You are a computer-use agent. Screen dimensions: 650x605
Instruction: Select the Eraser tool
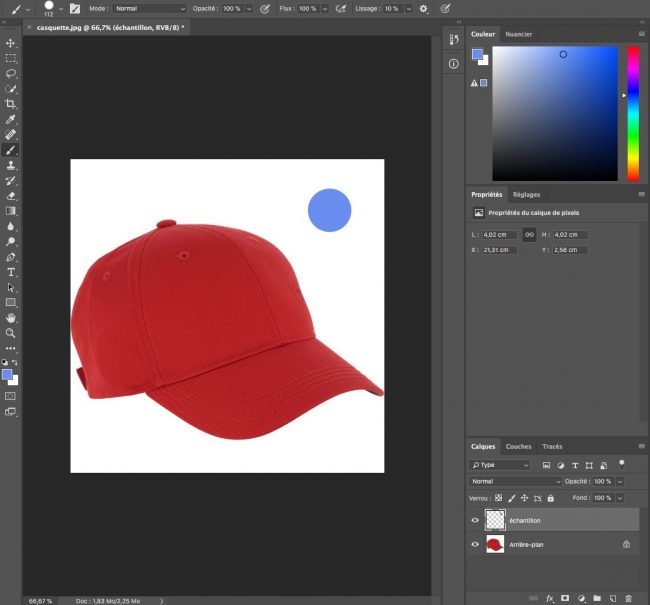[11, 196]
